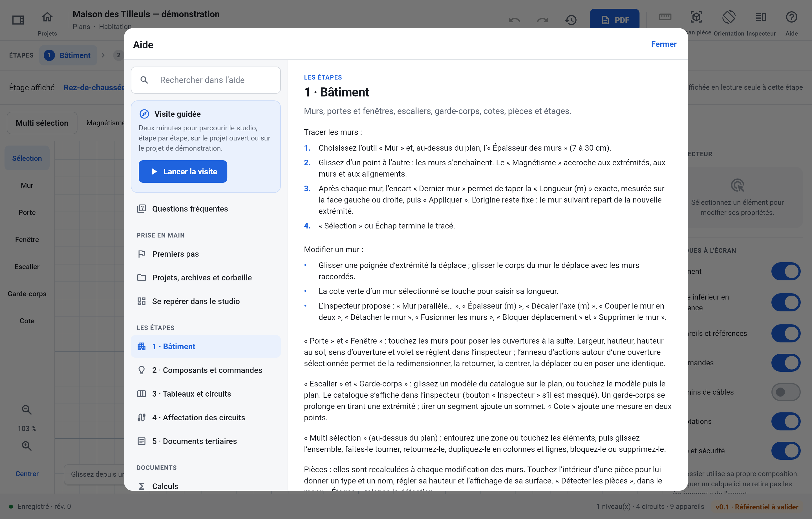Select the 1 · Bâtiment help topic
Viewport: 812px width, 519px height.
(206, 347)
